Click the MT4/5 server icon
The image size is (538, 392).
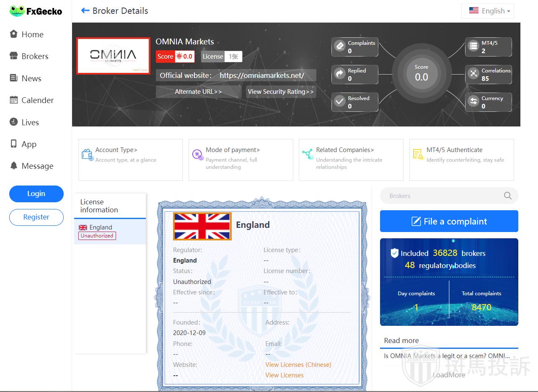[473, 46]
